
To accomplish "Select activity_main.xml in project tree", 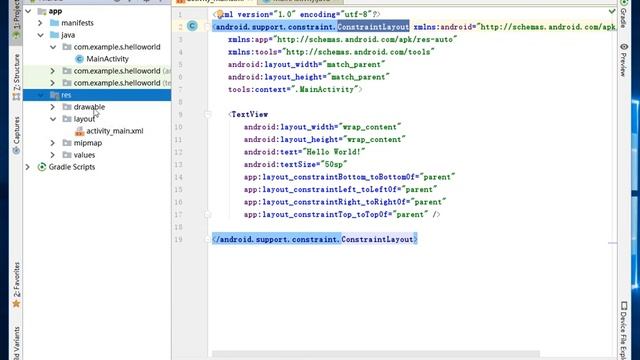I will click(x=115, y=131).
